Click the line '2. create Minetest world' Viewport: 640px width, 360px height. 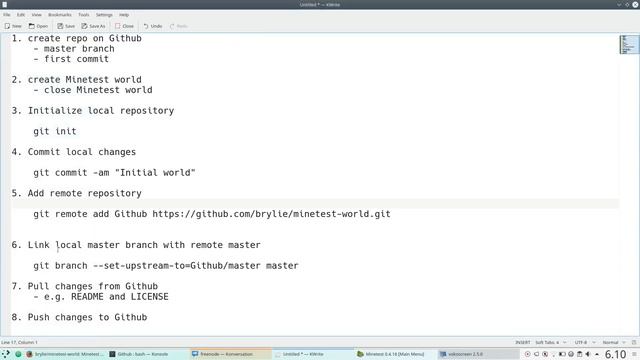(76, 80)
